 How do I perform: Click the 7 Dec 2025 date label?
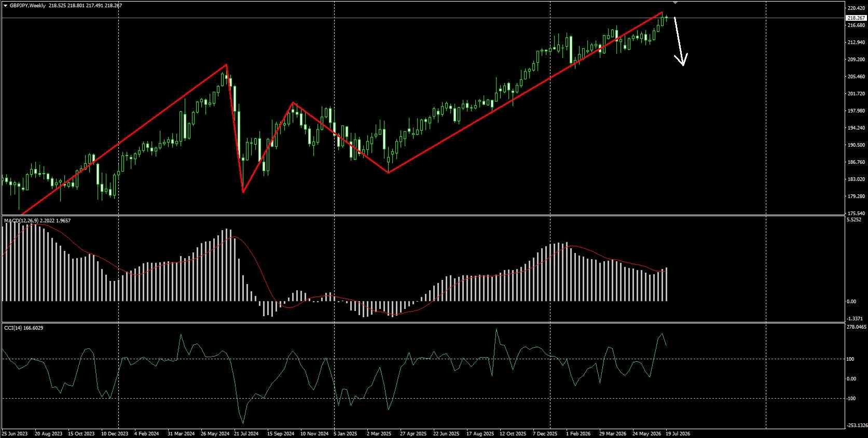click(545, 433)
